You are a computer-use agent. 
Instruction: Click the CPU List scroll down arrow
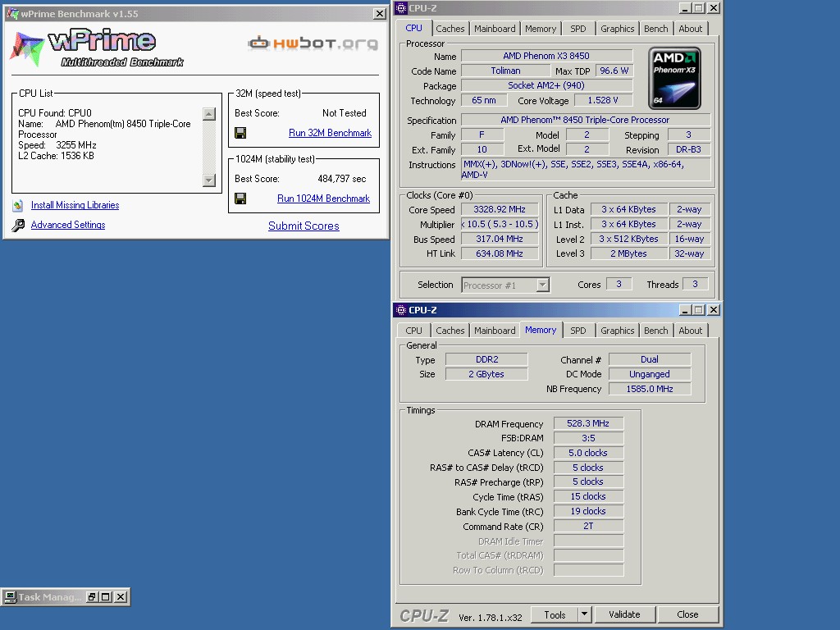point(209,180)
